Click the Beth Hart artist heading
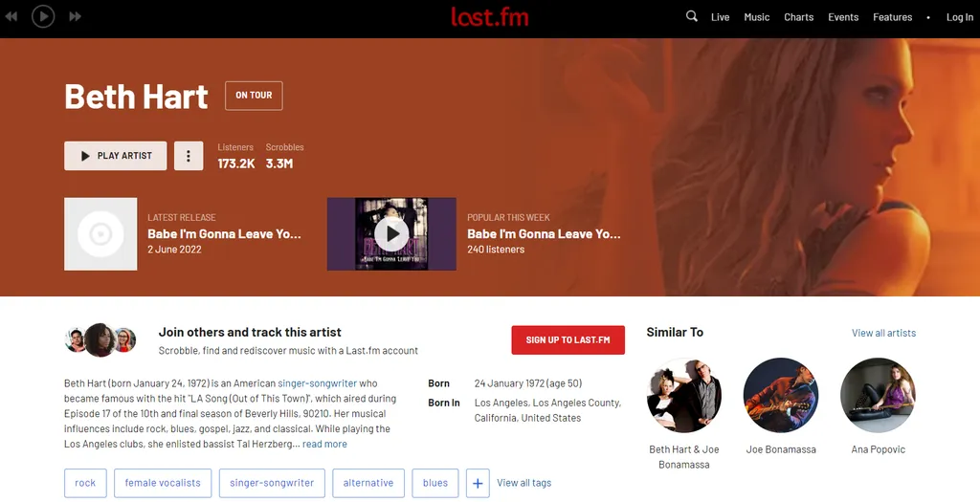This screenshot has height=502, width=980. [x=136, y=97]
